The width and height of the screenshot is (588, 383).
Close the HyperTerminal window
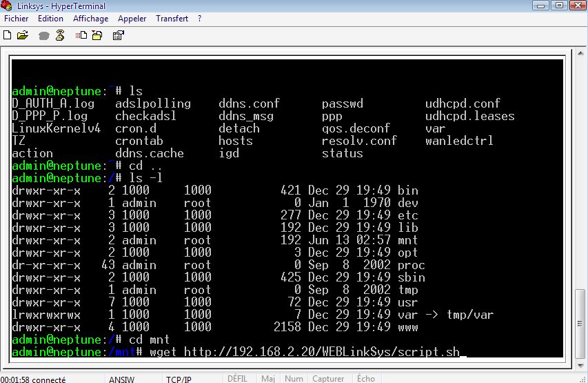click(x=578, y=6)
